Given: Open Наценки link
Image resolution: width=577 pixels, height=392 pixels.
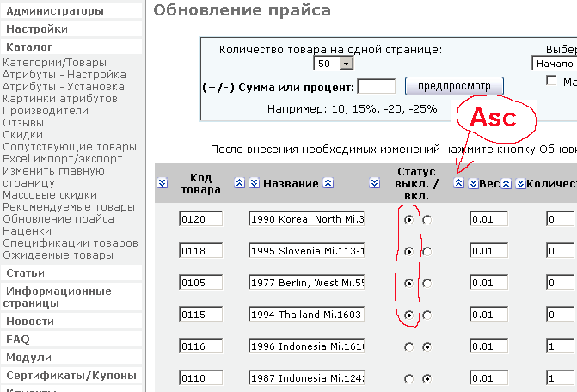Looking at the screenshot, I should pos(28,231).
